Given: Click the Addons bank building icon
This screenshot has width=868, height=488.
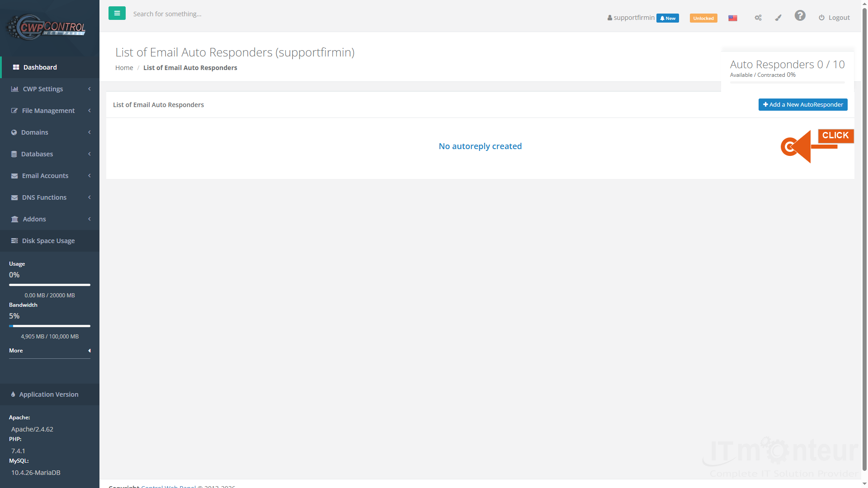Looking at the screenshot, I should pyautogui.click(x=14, y=219).
